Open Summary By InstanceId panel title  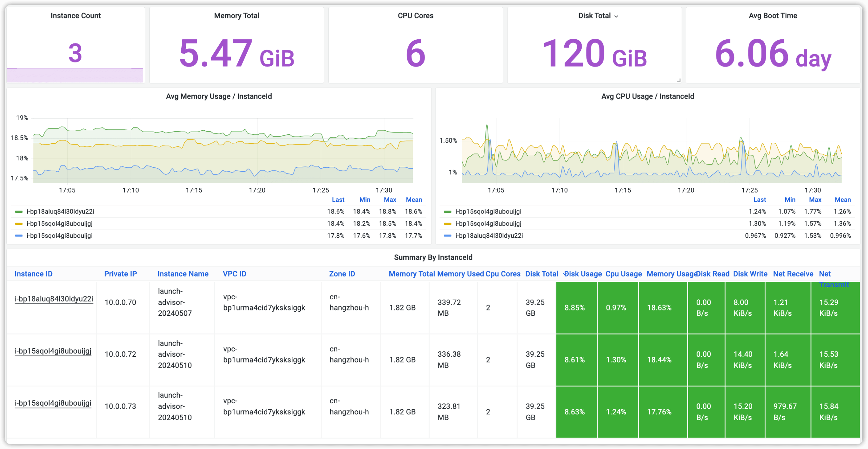pyautogui.click(x=433, y=257)
